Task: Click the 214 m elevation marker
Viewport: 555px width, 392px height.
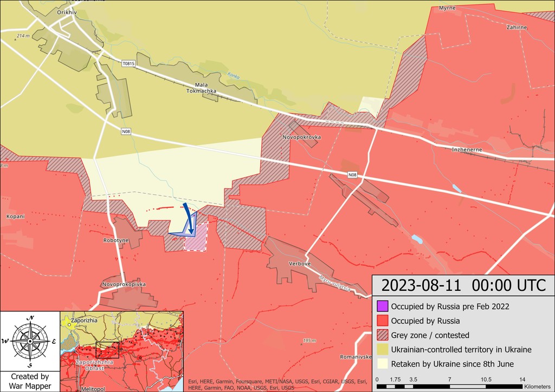Action: pyautogui.click(x=22, y=36)
